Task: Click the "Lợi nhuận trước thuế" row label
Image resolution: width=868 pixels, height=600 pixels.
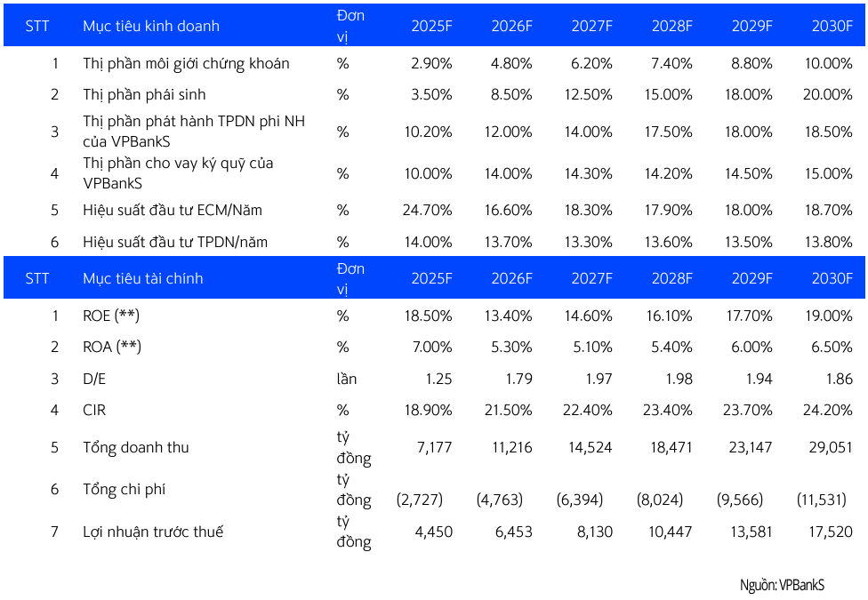Action: pos(152,532)
